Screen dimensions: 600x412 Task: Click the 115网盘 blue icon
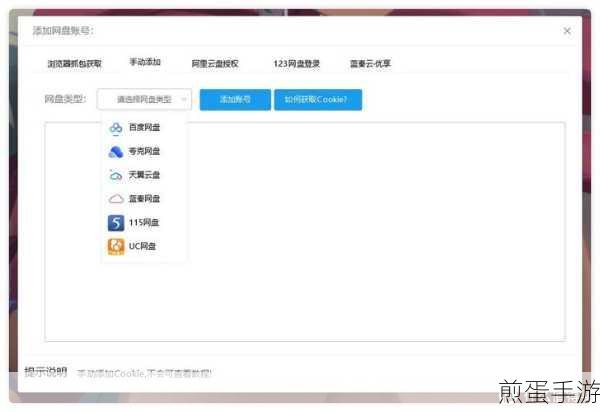pyautogui.click(x=116, y=223)
